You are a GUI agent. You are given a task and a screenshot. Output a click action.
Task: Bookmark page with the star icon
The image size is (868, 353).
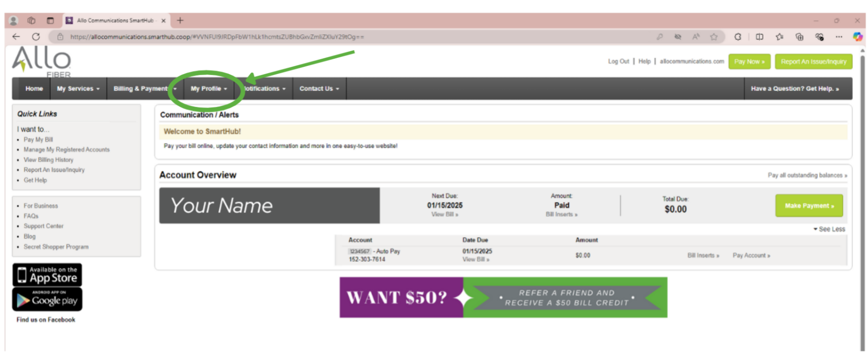(x=714, y=37)
